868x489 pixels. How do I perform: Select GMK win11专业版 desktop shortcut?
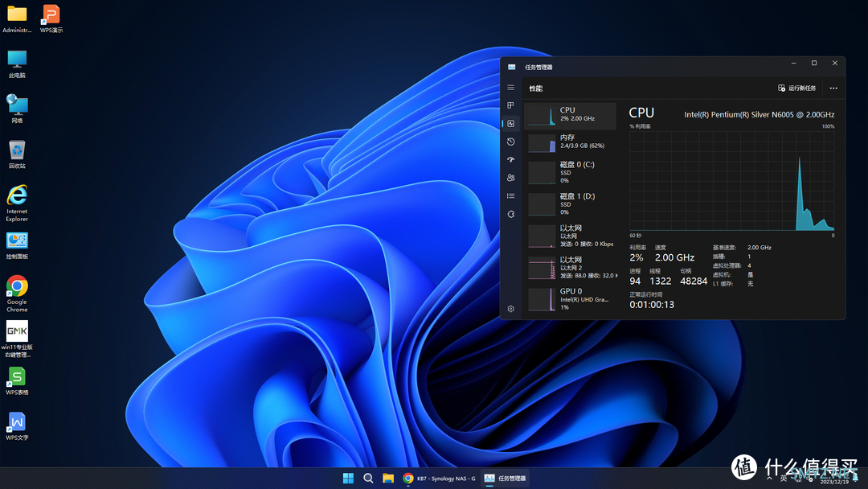[17, 339]
